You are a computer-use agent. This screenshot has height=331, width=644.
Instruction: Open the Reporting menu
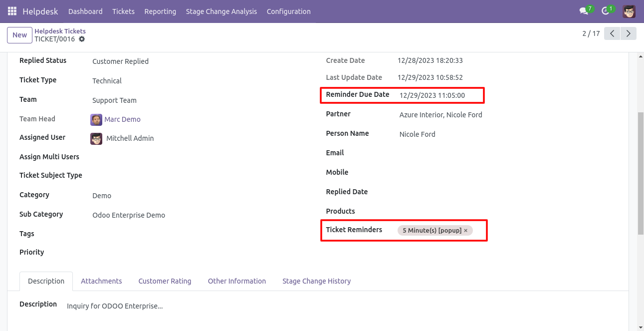click(x=160, y=11)
